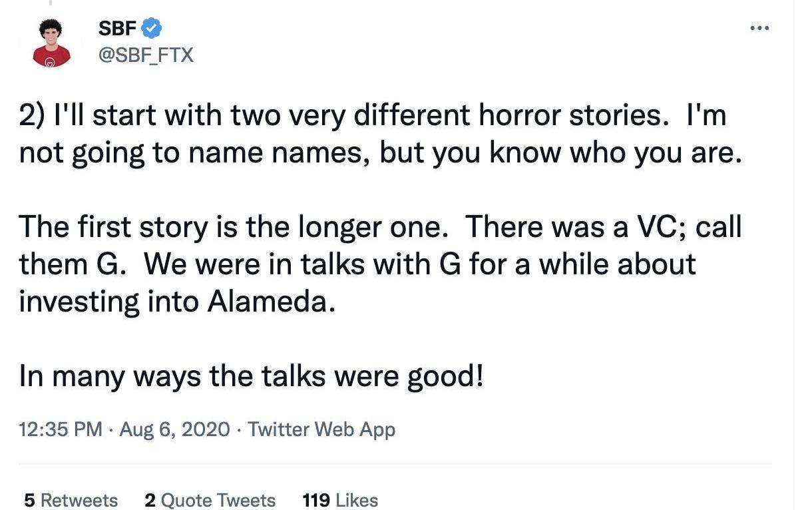Open the @SBF_FTX handle link
The image size is (812, 510).
[x=146, y=54]
